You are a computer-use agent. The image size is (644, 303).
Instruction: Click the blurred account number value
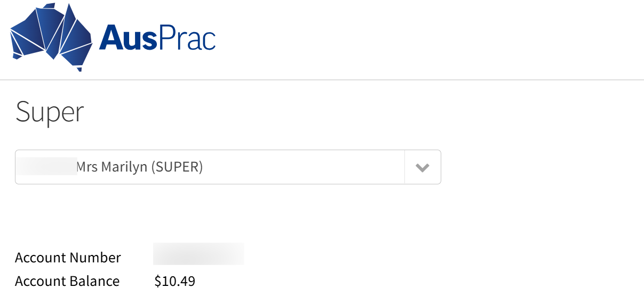pyautogui.click(x=198, y=254)
